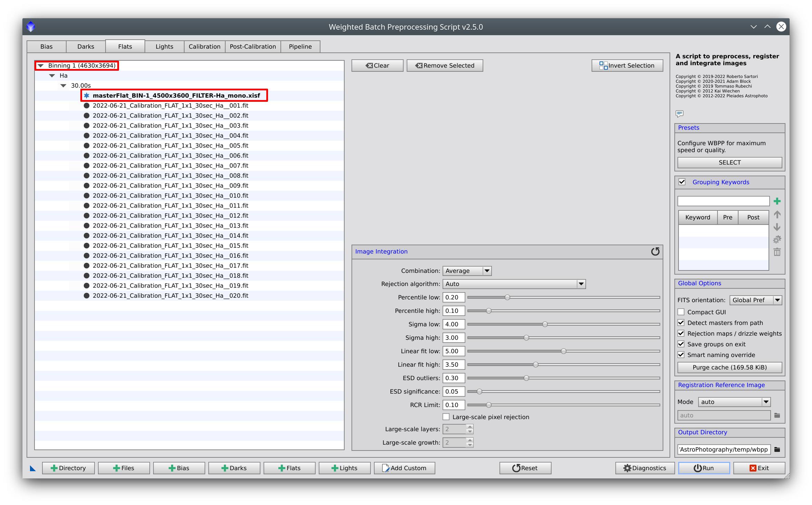The height and width of the screenshot is (505, 812).
Task: Drag the Sigma low slider value
Action: 555,324
